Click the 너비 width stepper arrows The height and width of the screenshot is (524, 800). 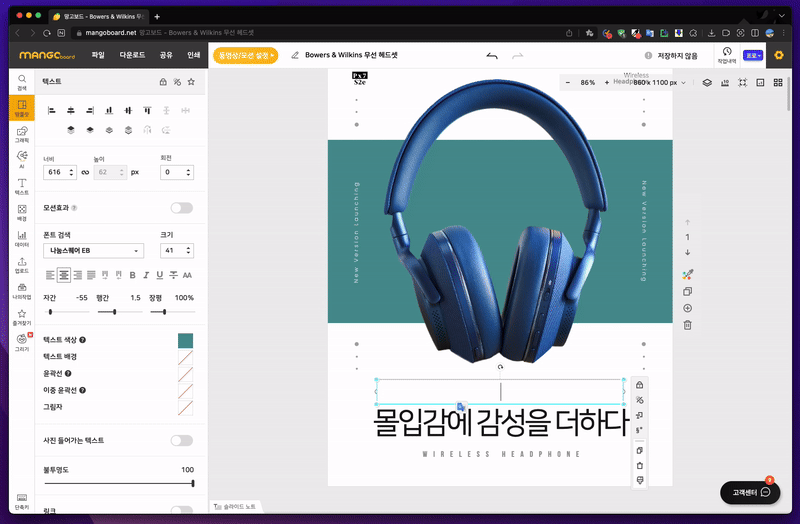[x=71, y=172]
